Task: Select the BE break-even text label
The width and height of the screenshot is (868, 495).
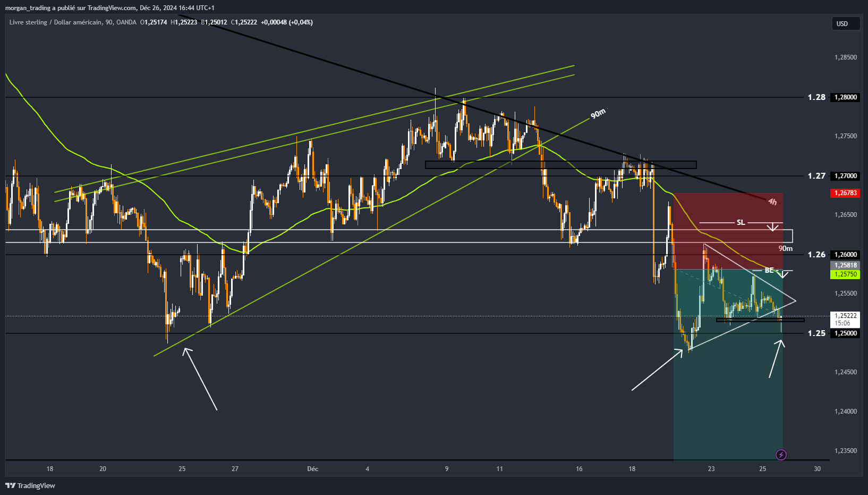Action: click(769, 270)
